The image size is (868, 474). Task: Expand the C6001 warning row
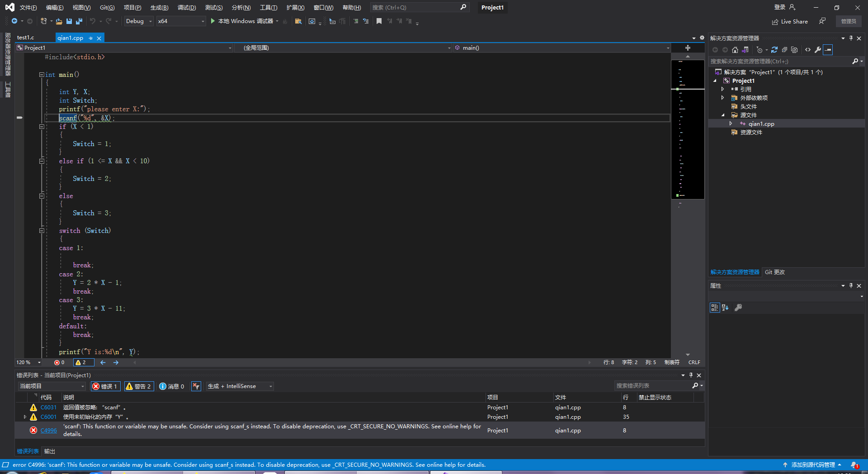click(x=25, y=417)
